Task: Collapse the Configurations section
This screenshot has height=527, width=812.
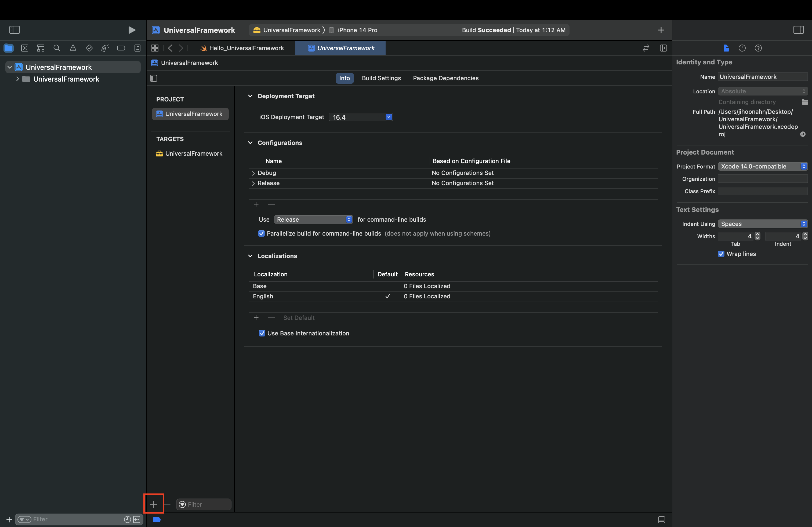Action: 250,143
